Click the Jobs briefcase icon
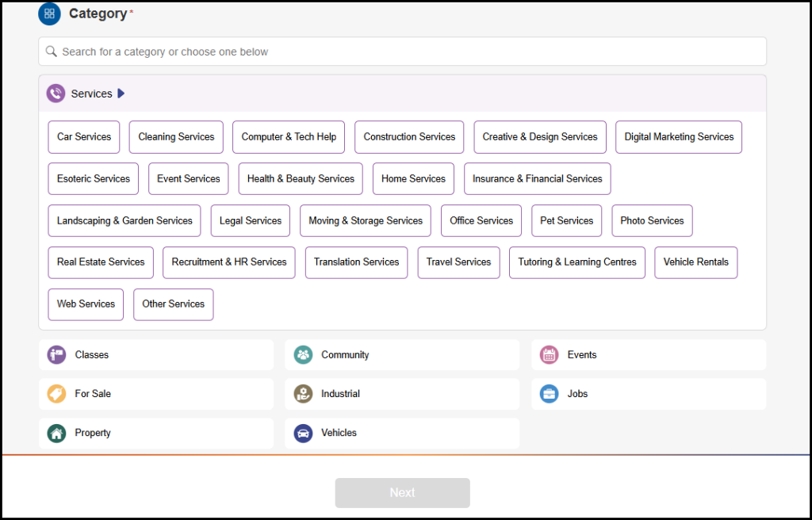Viewport: 812px width, 520px height. click(549, 394)
